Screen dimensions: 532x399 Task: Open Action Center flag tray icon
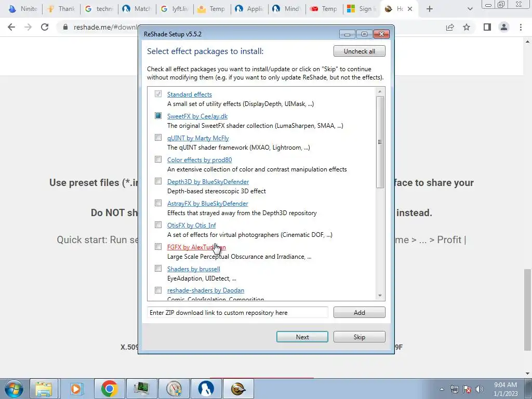pyautogui.click(x=467, y=389)
